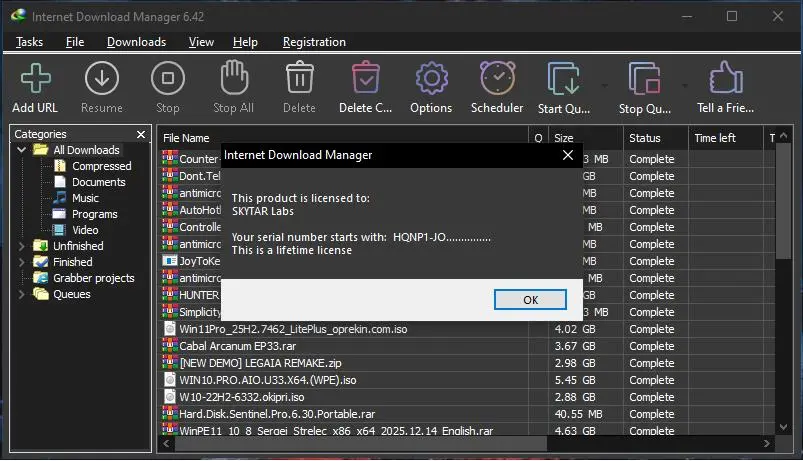Click the JoyToKe file row
This screenshot has height=461, width=803.
(192, 261)
